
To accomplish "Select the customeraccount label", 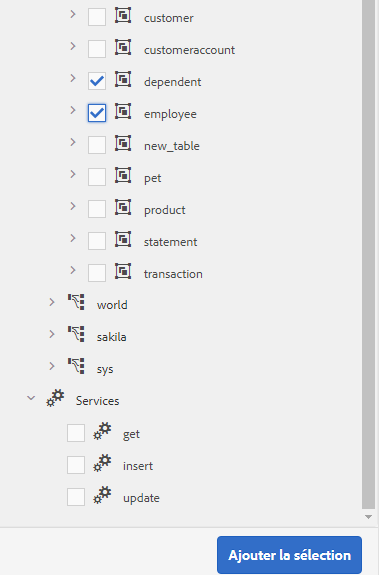I will click(189, 50).
